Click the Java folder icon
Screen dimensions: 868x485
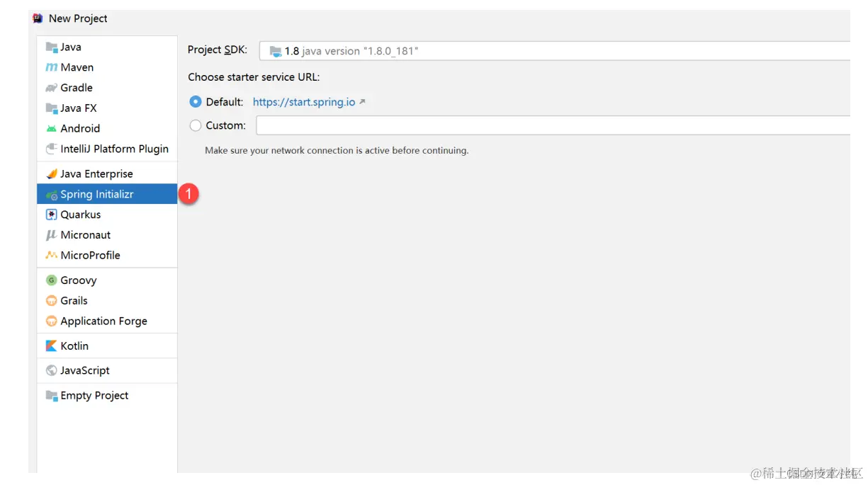[x=51, y=47]
